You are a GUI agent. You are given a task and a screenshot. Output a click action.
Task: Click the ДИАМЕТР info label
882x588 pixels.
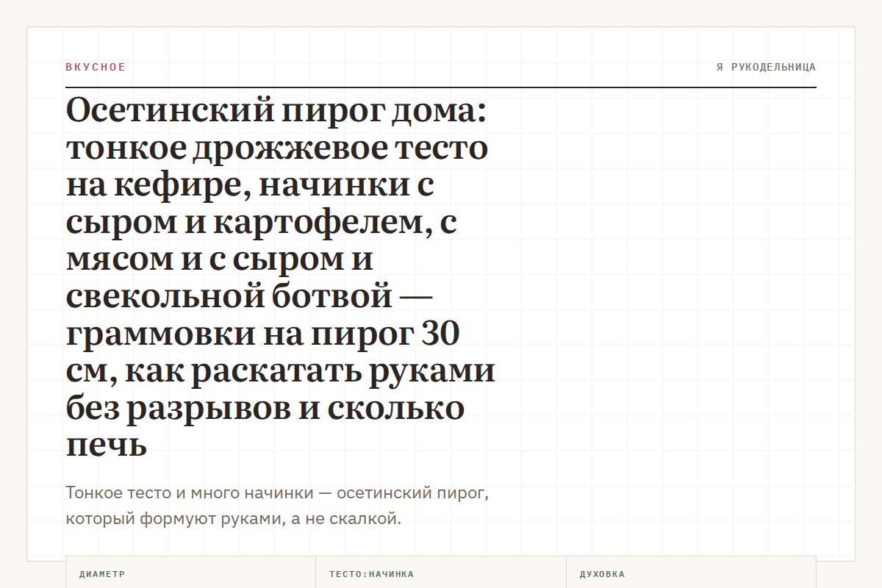pos(102,574)
